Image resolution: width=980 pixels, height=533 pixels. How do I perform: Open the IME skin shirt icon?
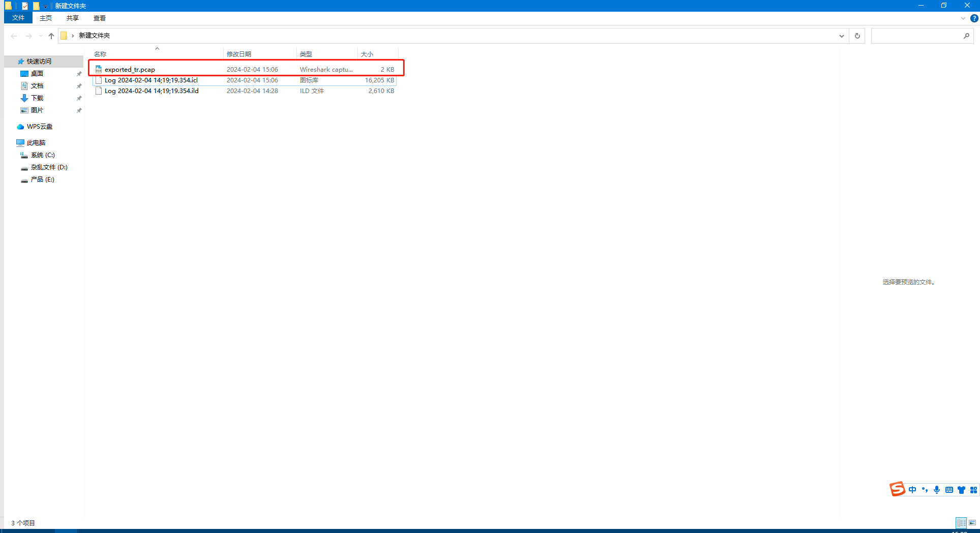[x=961, y=490]
